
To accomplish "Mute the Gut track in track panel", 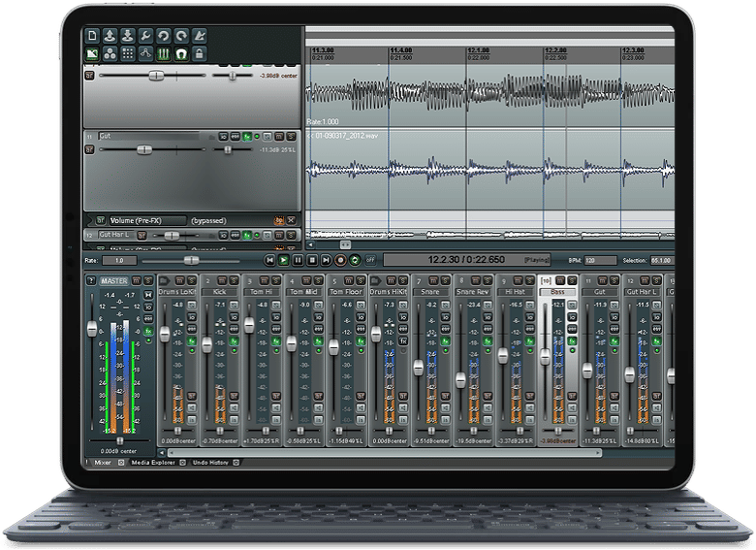I will tap(279, 137).
